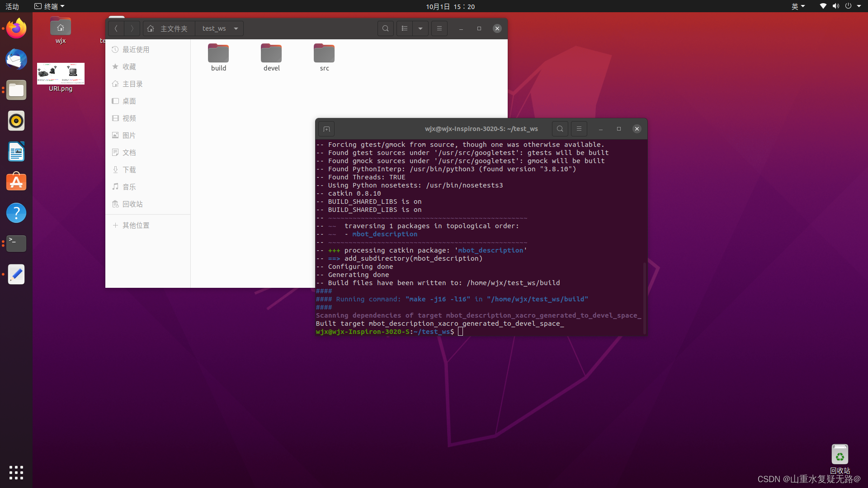The image size is (868, 488).
Task: Open the desktop trash (回收站) icon
Action: pyautogui.click(x=840, y=459)
